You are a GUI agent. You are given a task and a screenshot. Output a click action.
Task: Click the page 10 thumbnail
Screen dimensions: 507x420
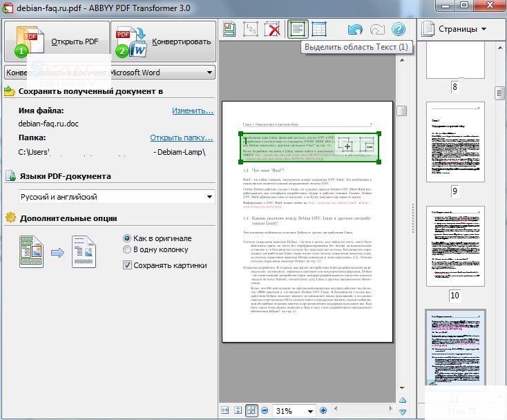pyautogui.click(x=455, y=246)
